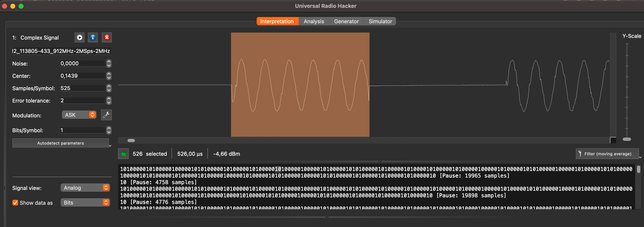Increase Noise value with stepper arrows

[x=109, y=61]
